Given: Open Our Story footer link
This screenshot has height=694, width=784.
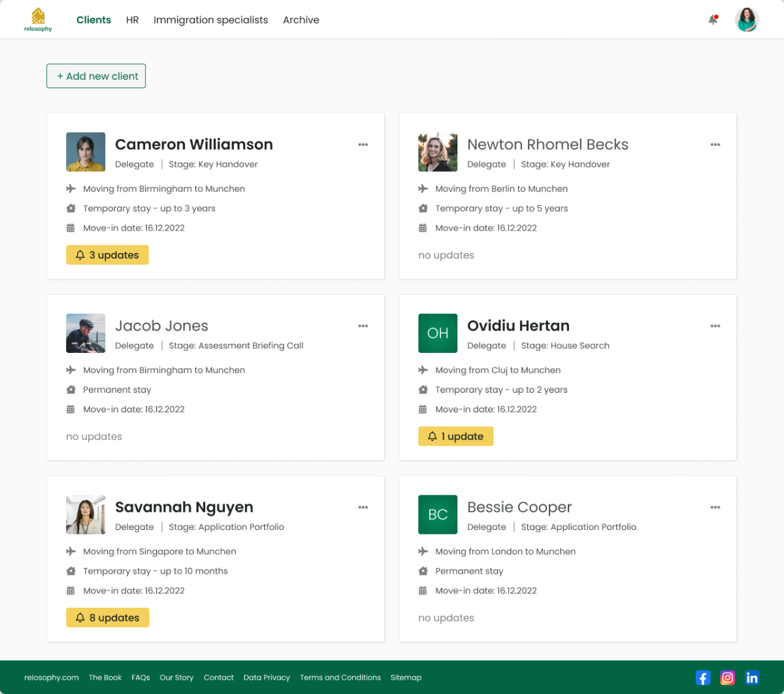Looking at the screenshot, I should coord(176,678).
